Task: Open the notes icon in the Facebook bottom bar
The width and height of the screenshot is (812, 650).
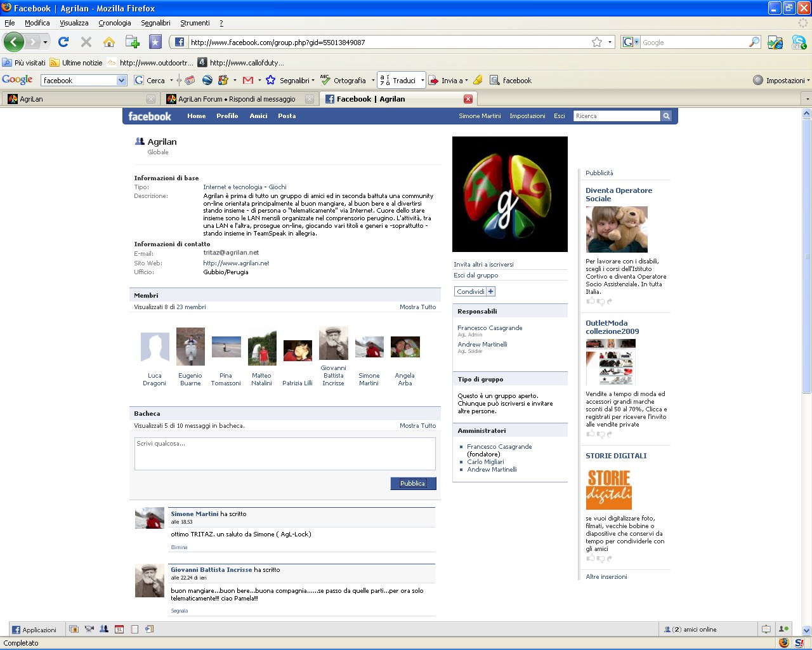Action: [134, 629]
